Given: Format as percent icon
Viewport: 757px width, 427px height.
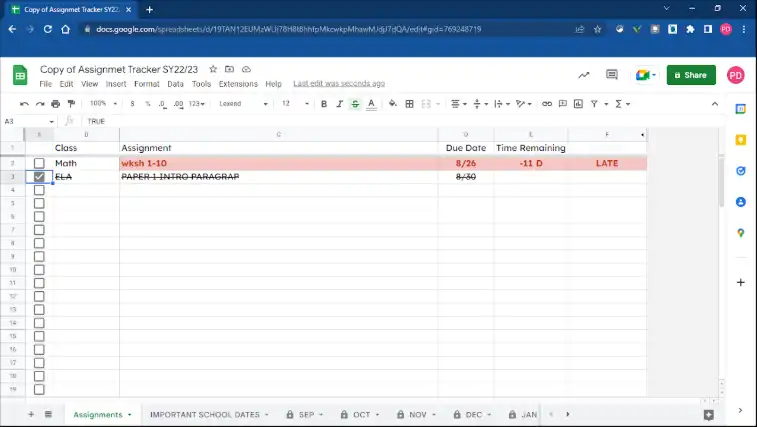Looking at the screenshot, I should pyautogui.click(x=147, y=104).
